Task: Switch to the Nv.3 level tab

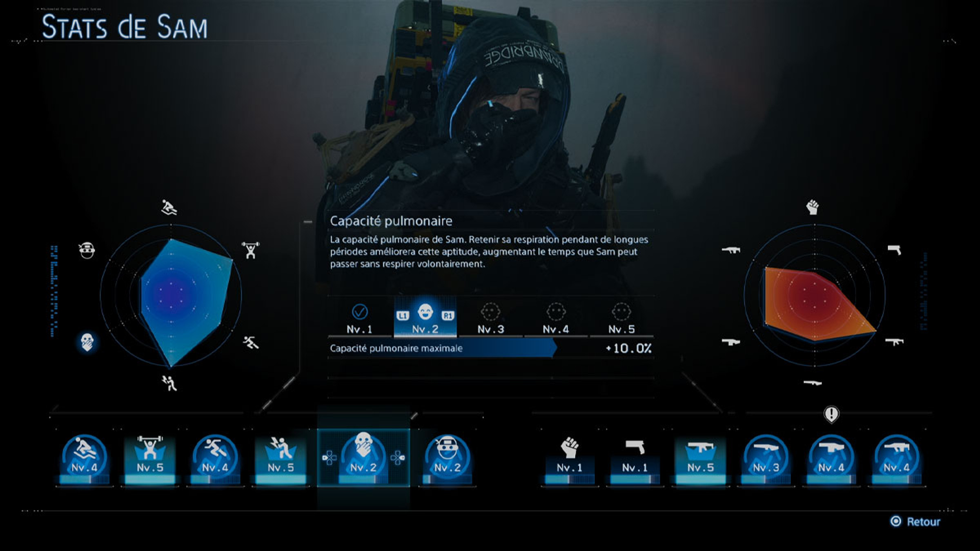Action: tap(490, 319)
